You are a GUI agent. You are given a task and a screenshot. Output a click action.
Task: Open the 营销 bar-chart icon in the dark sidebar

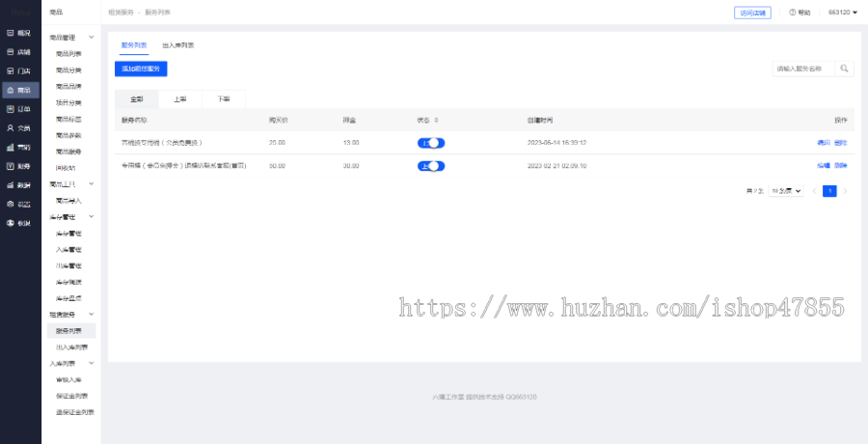point(10,147)
